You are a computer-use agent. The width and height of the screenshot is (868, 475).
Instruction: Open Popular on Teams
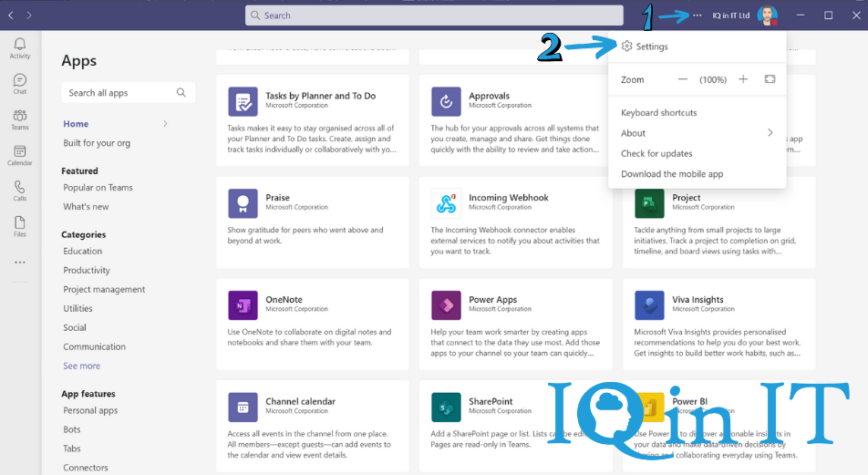pyautogui.click(x=98, y=188)
